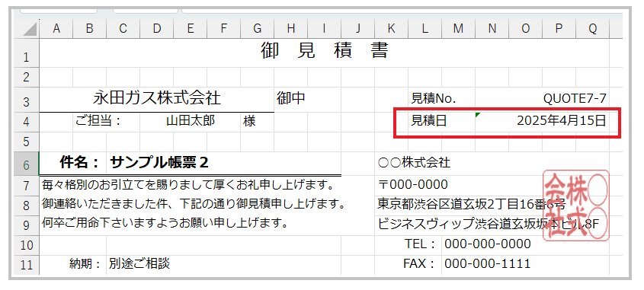Click the green error indicator on date cell

(478, 115)
